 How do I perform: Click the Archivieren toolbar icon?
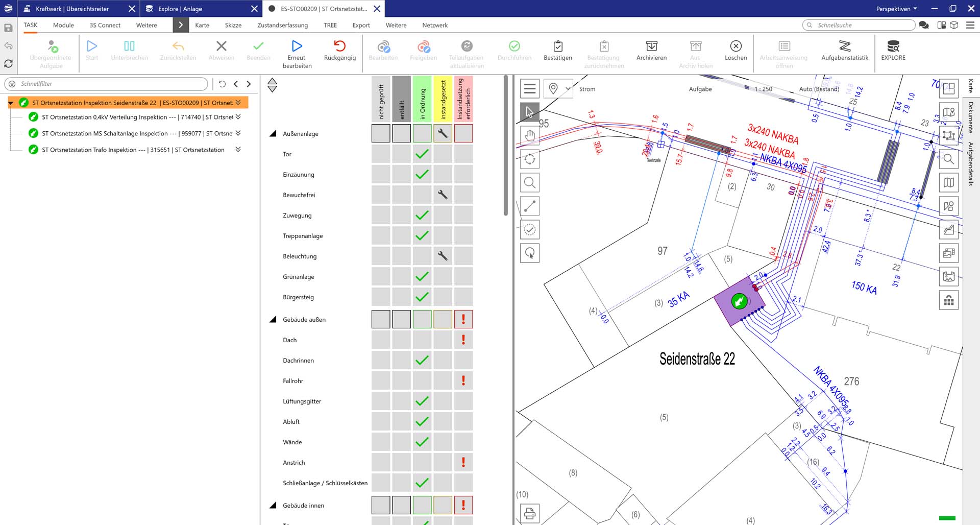[x=651, y=46]
